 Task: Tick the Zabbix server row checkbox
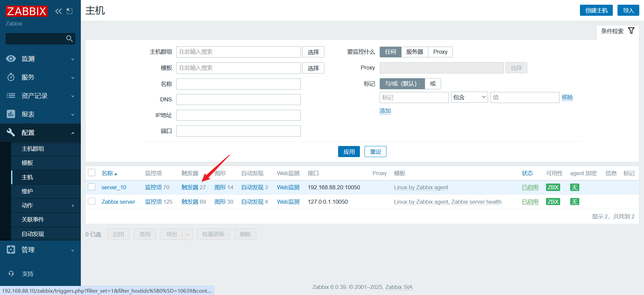click(92, 201)
